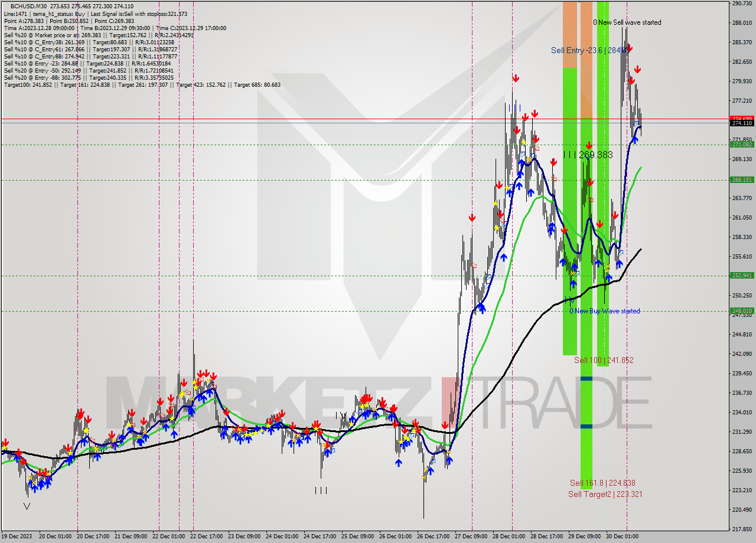Click the 244.810 price axis label
The height and width of the screenshot is (543, 756).
[742, 335]
